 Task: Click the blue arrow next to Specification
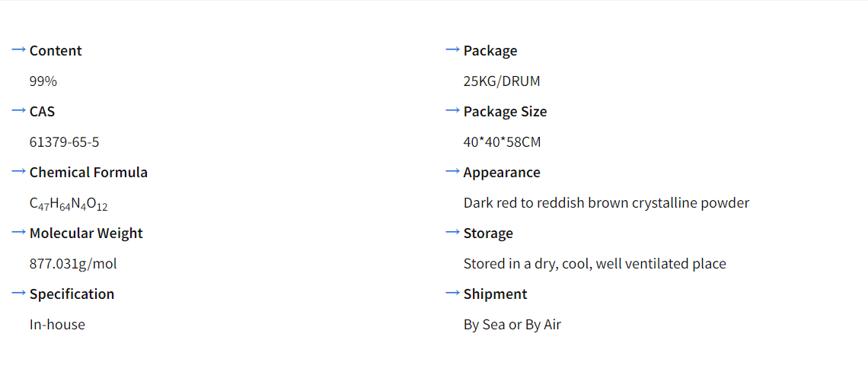point(19,294)
